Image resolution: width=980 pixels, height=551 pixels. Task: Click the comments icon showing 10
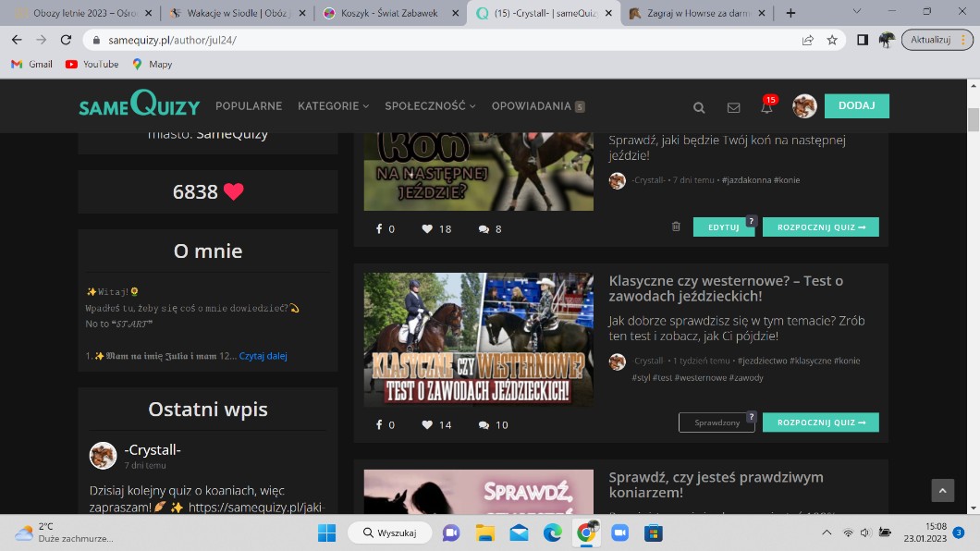(484, 425)
